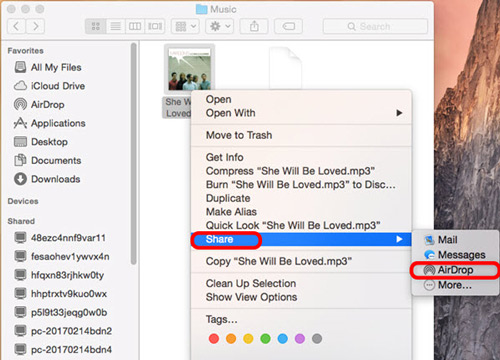Go back with the left arrow button

pos(16,26)
